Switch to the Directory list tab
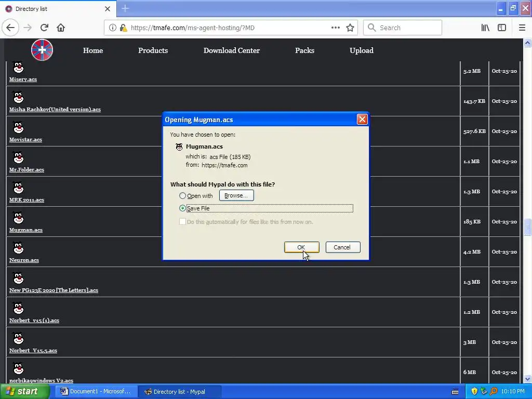The image size is (532, 399). pos(58,9)
